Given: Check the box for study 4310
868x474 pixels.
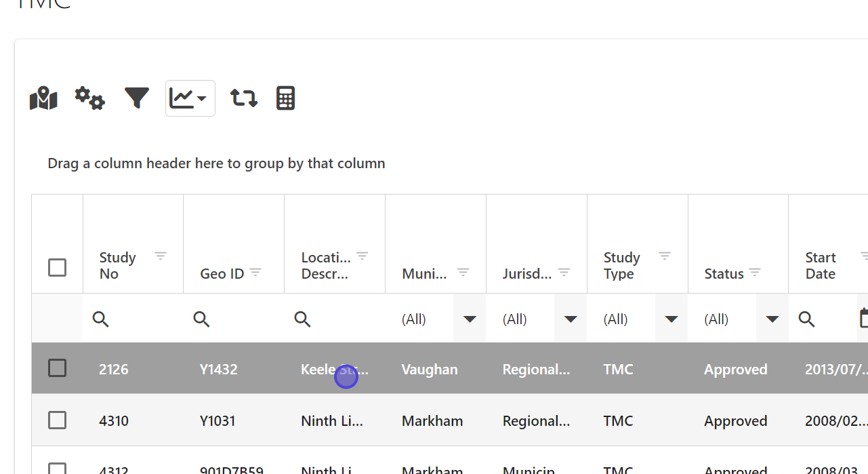Looking at the screenshot, I should pos(58,420).
